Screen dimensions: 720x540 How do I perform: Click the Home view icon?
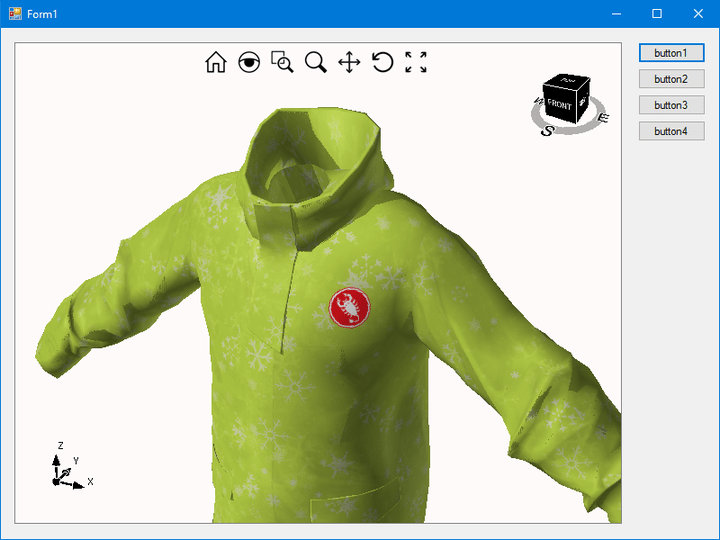coord(215,63)
